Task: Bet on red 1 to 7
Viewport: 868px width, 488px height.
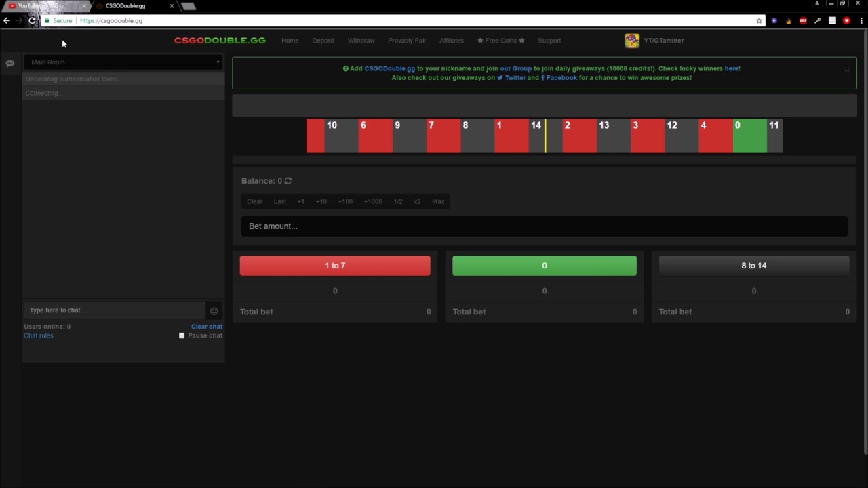Action: (335, 266)
